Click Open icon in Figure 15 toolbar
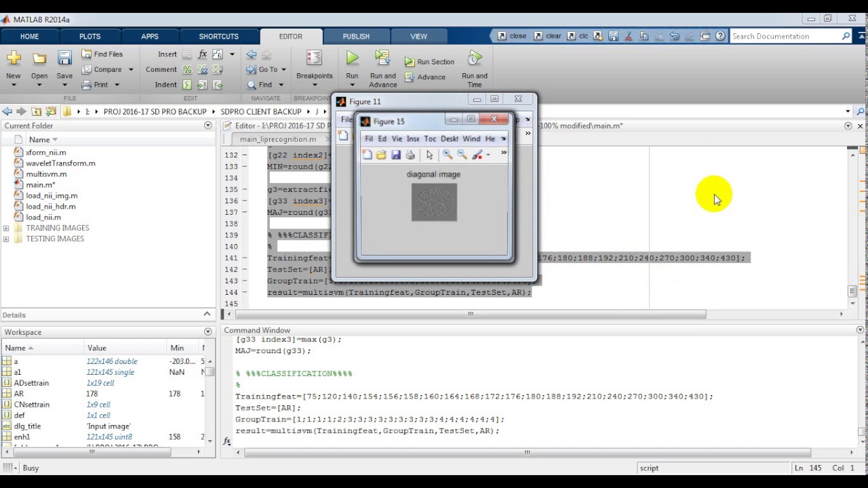Screen dimensions: 868x488 pyautogui.click(x=381, y=155)
